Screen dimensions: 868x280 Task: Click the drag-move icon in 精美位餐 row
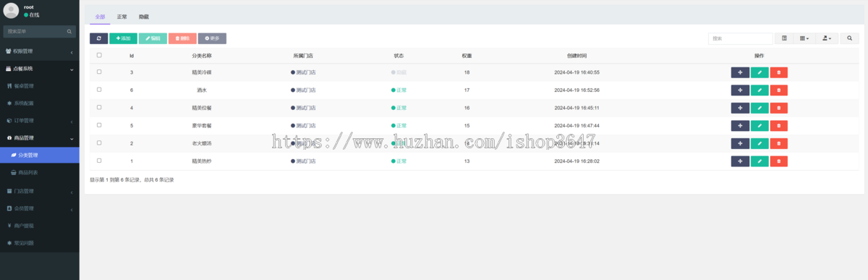740,108
